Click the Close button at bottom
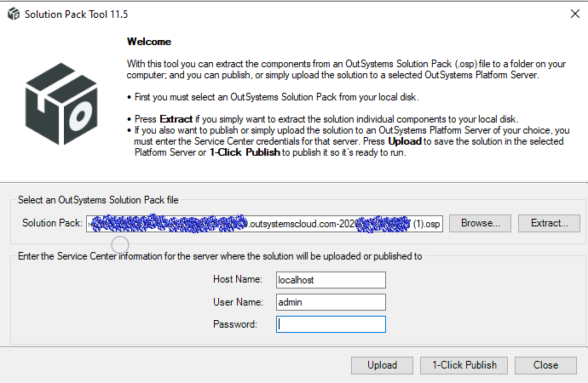Screen dimensions: 588x383 pos(545,365)
